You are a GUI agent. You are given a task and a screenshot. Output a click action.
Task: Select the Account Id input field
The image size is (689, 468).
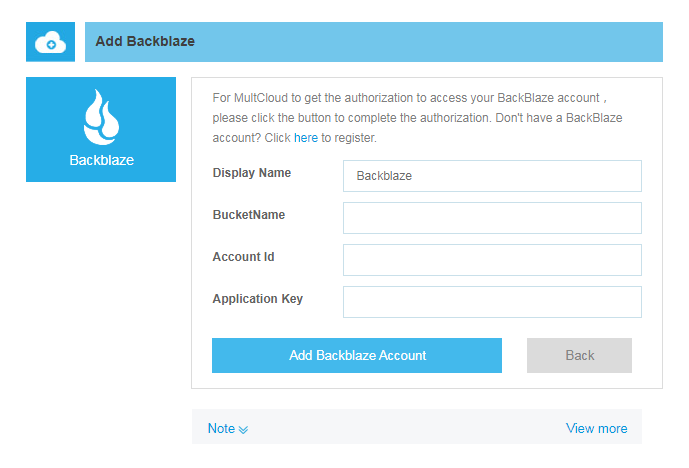492,259
